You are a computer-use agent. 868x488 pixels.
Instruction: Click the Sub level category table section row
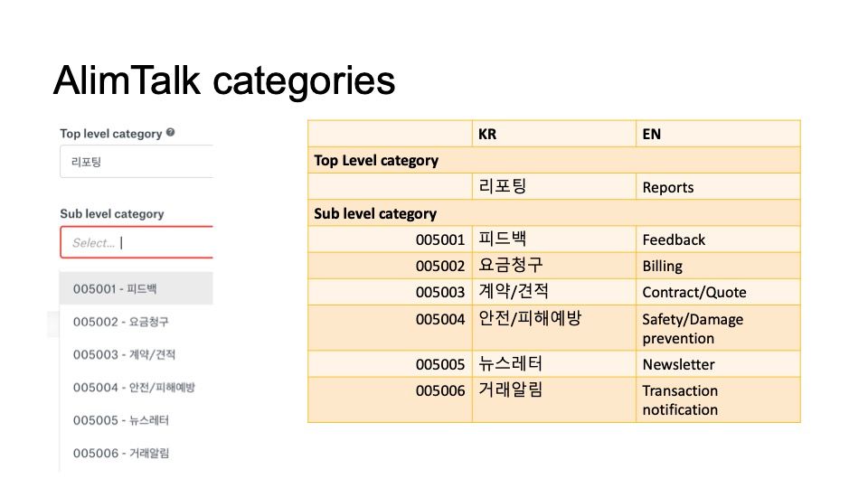554,213
